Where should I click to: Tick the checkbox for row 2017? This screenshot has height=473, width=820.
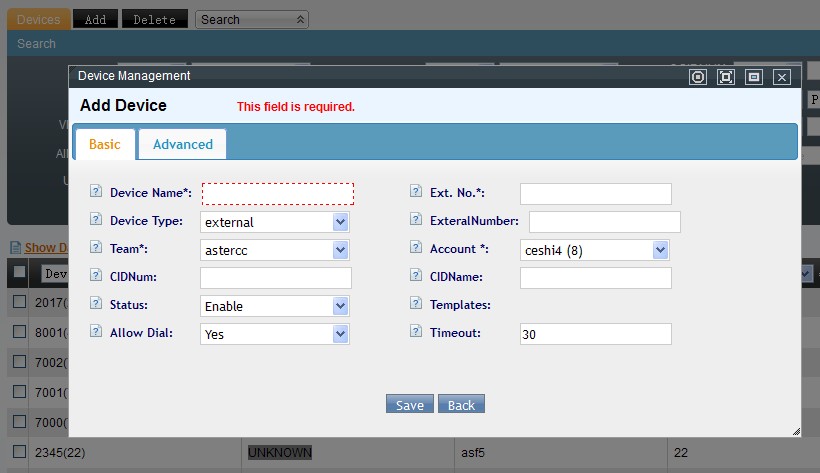[x=19, y=302]
